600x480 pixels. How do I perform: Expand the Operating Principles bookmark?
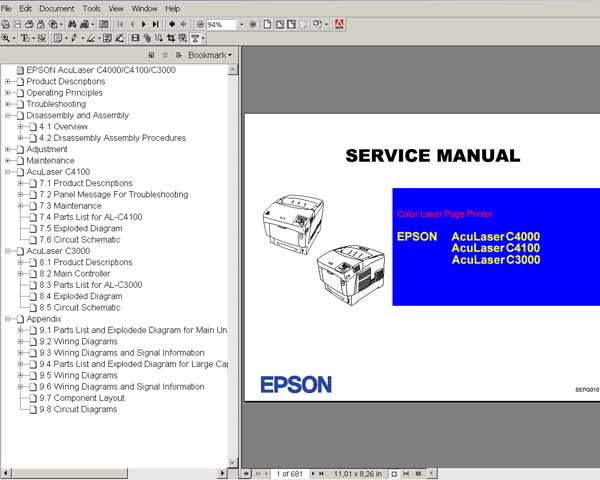click(8, 93)
